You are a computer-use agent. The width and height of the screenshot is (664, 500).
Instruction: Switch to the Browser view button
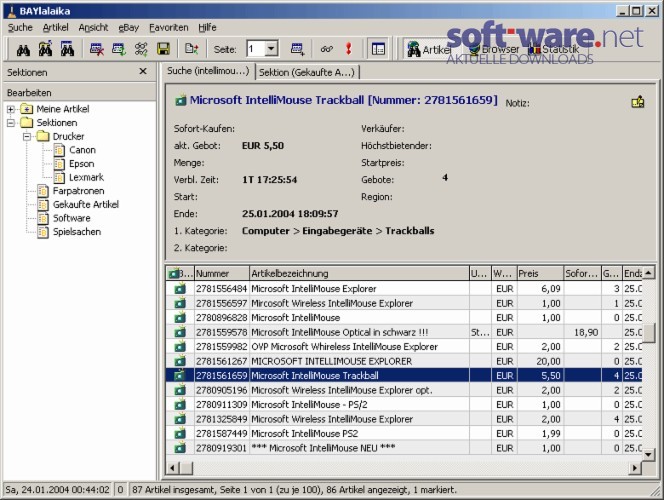click(494, 50)
